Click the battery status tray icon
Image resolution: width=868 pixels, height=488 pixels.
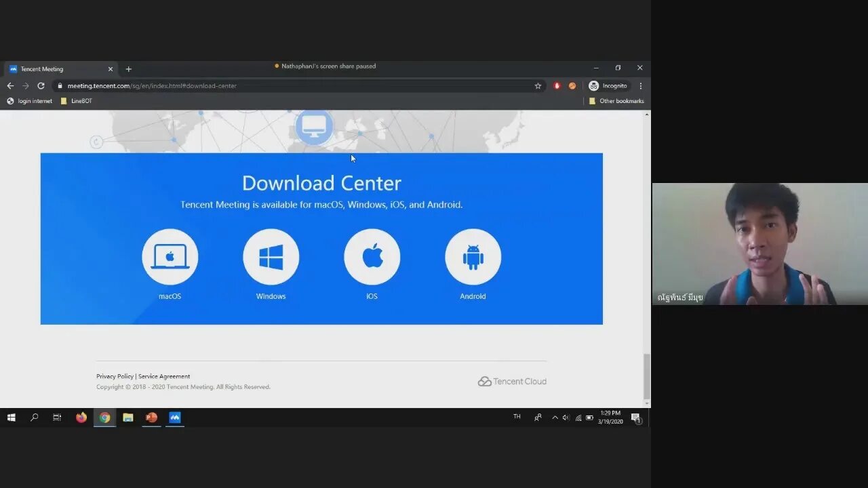589,418
